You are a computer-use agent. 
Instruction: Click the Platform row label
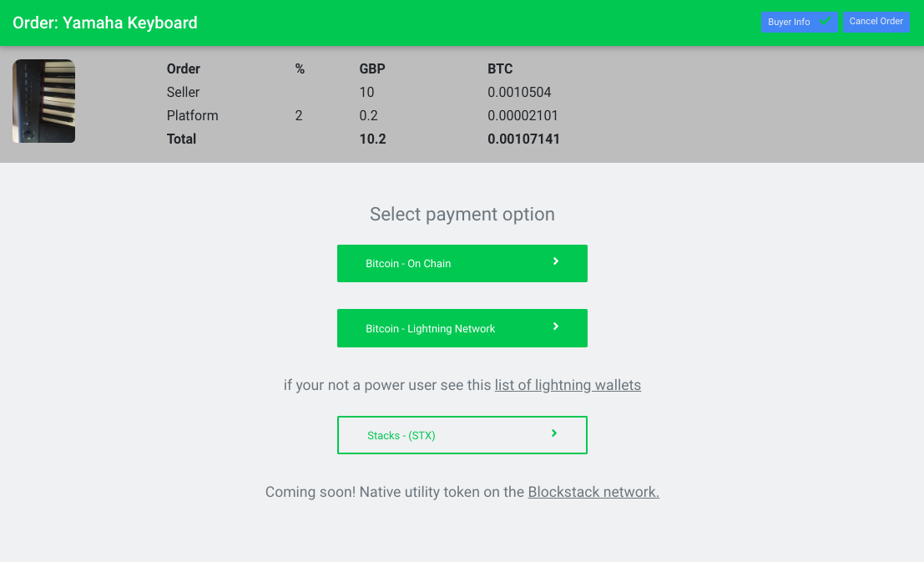192,115
